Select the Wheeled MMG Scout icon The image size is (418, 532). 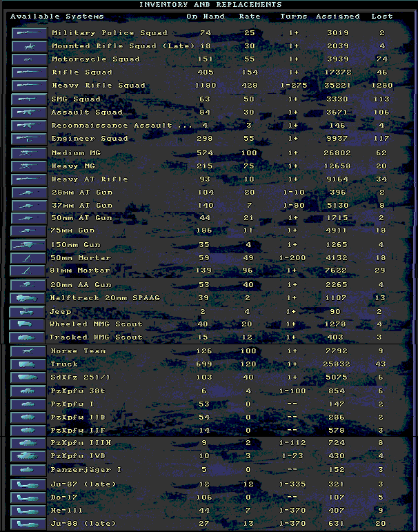pos(27,324)
